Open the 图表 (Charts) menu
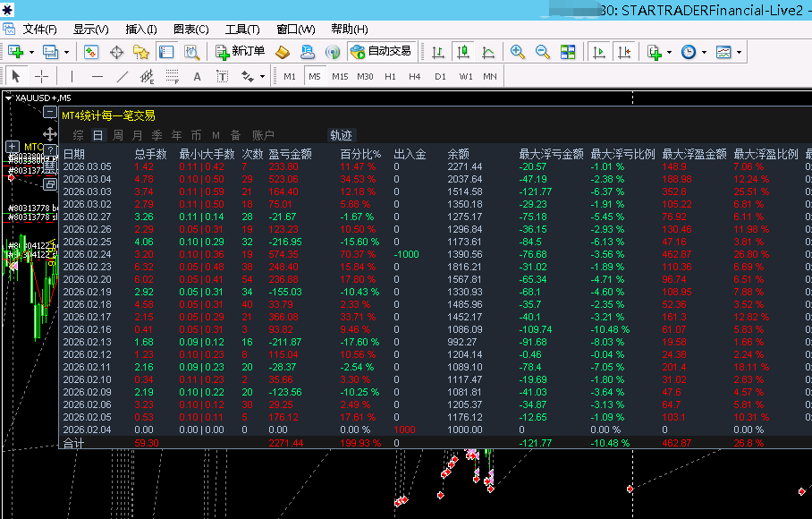Image resolution: width=812 pixels, height=519 pixels. pyautogui.click(x=190, y=29)
